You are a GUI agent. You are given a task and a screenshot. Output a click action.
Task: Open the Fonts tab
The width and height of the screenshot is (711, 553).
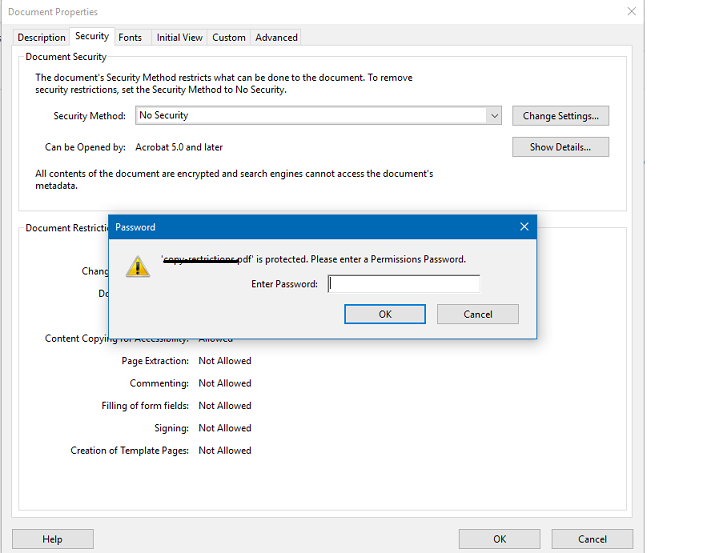130,38
